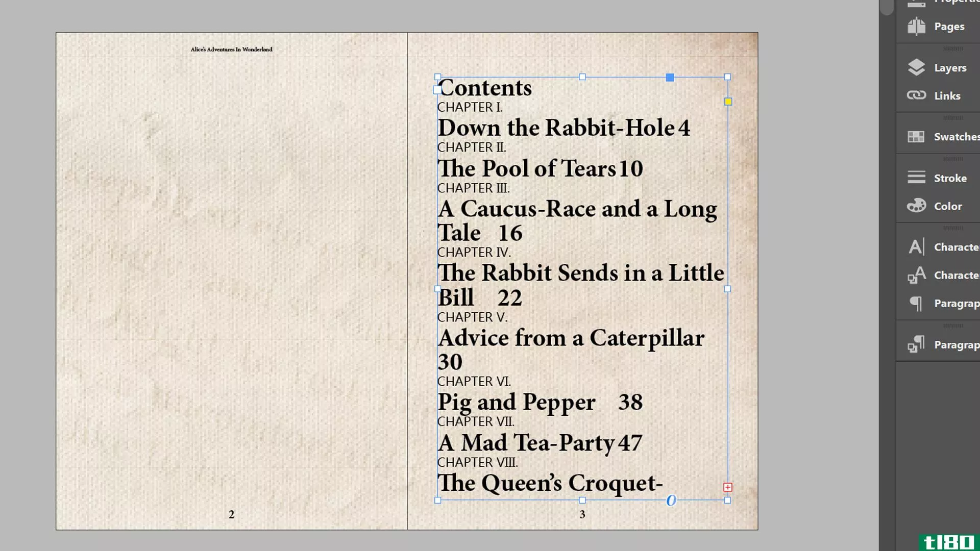This screenshot has height=551, width=980.
Task: Click 'Down the Rabbit-Hole' entry
Action: (556, 128)
